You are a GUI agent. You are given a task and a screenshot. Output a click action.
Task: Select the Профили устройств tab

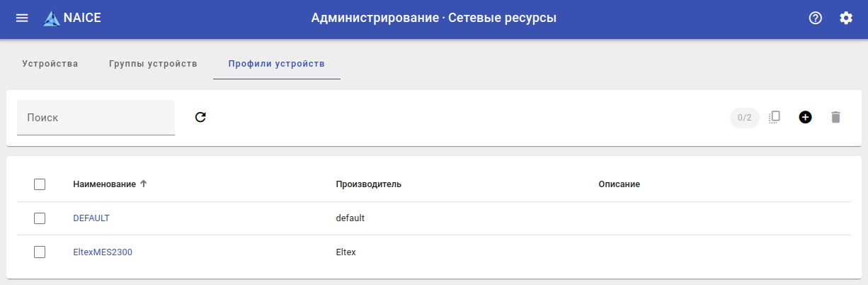point(276,64)
